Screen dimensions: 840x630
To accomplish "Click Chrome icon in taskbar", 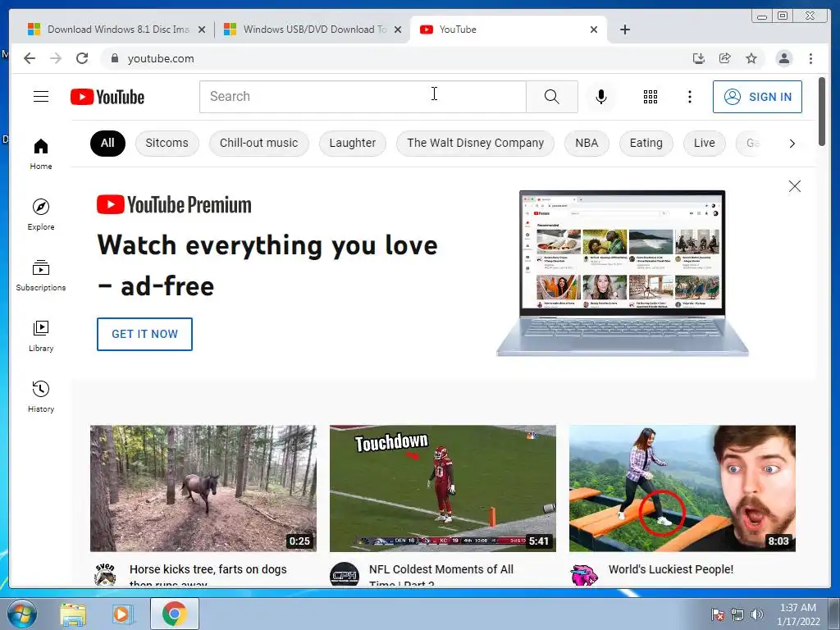I will (x=174, y=614).
